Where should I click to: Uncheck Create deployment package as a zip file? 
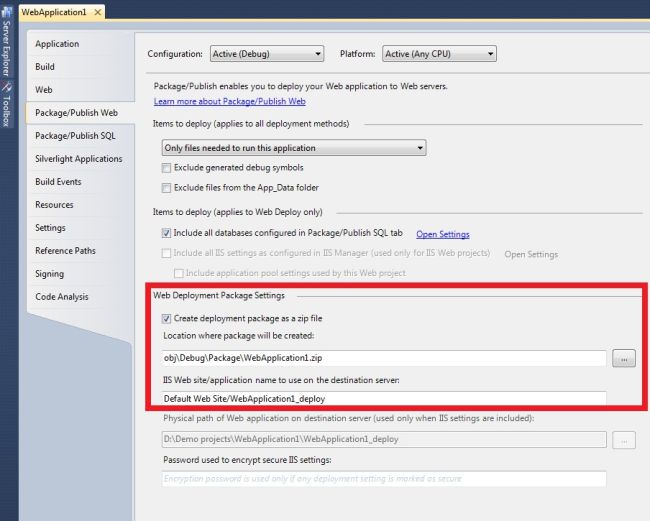[166, 319]
